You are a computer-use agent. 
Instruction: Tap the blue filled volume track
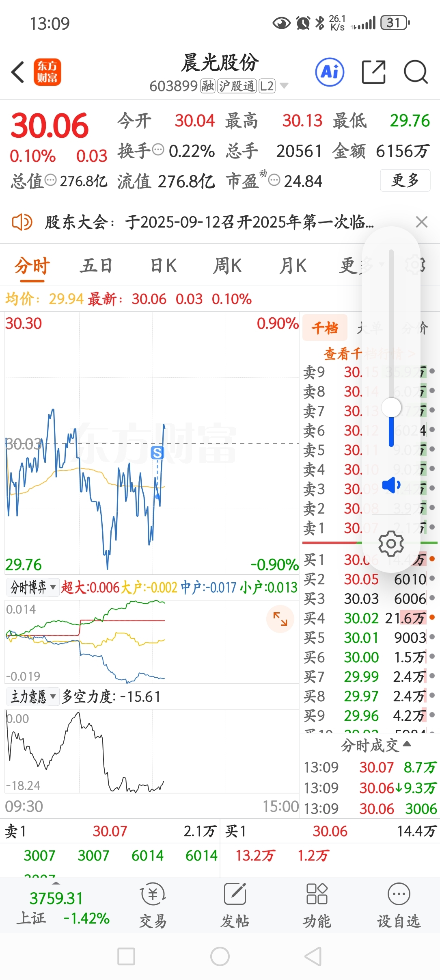point(391,431)
